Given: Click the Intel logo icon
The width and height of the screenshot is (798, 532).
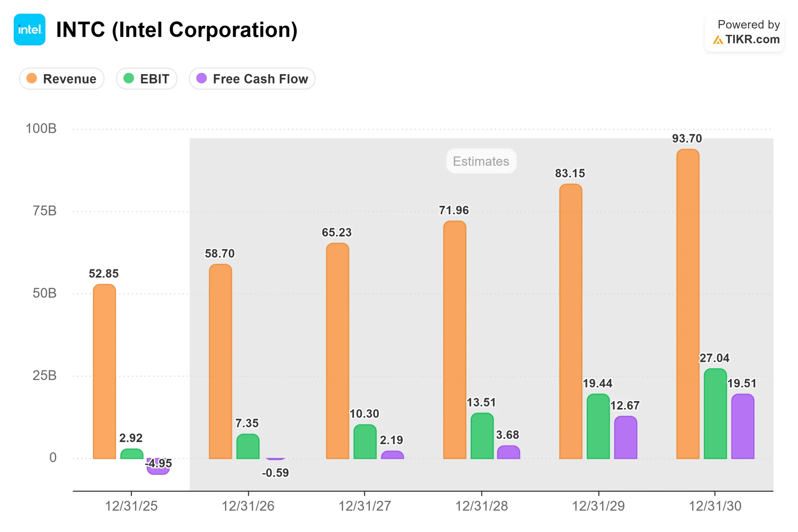Looking at the screenshot, I should pos(30,30).
